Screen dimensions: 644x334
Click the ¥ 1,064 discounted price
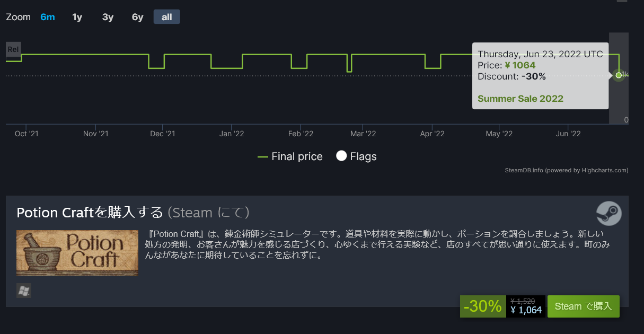[526, 310]
